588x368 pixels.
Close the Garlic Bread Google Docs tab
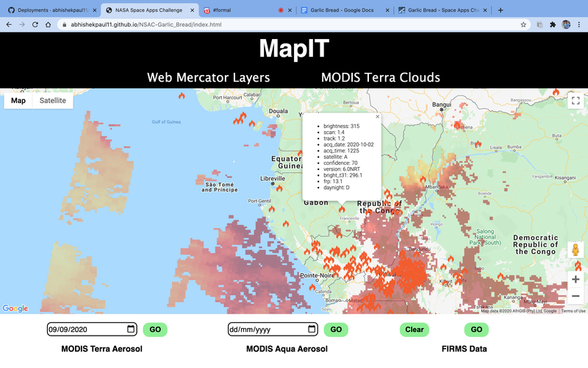(387, 10)
